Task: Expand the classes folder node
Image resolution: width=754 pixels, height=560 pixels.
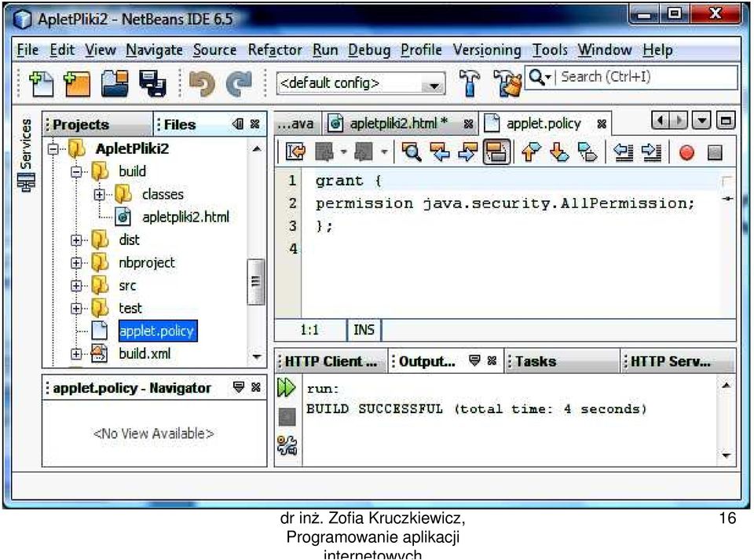Action: click(x=99, y=195)
